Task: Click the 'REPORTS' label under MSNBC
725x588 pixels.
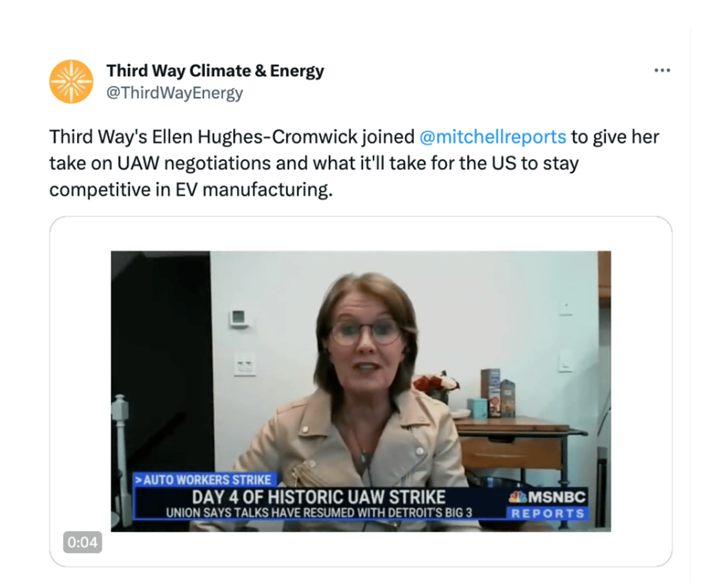Action: pos(548,514)
